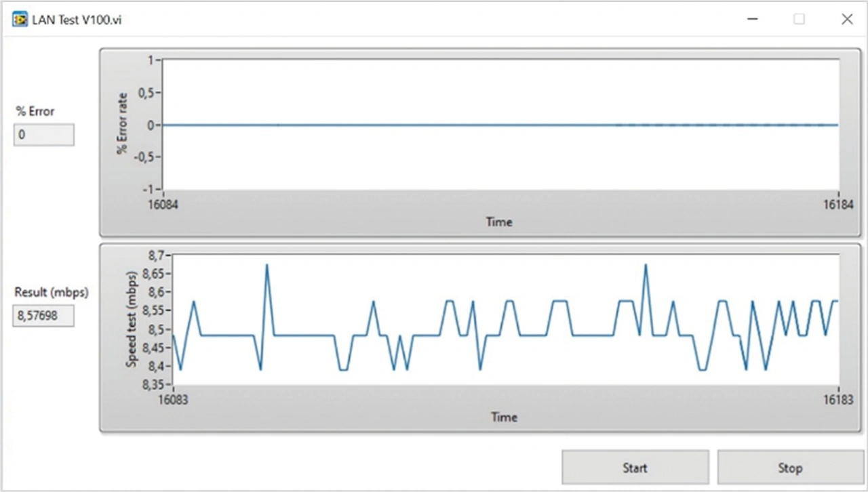Click the "Speed test (mbps)" axis label
The width and height of the screenshot is (868, 492).
click(132, 319)
